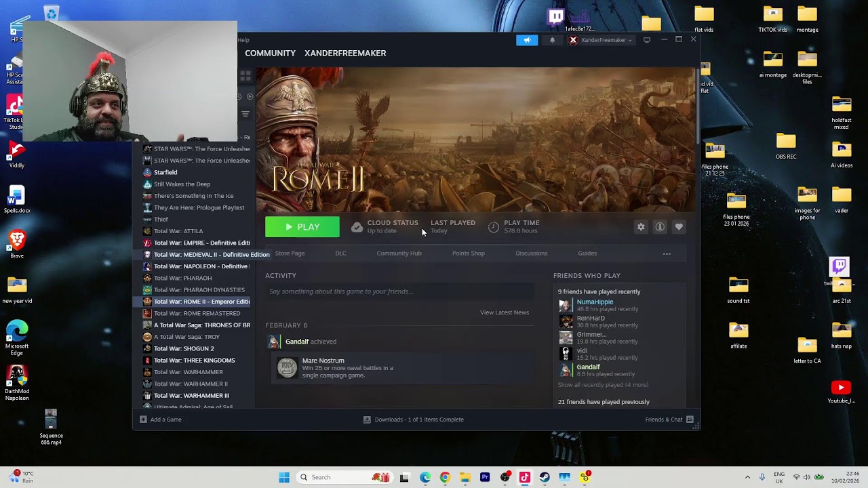The height and width of the screenshot is (488, 868).
Task: Open the Help menu in Steam
Action: 243,40
